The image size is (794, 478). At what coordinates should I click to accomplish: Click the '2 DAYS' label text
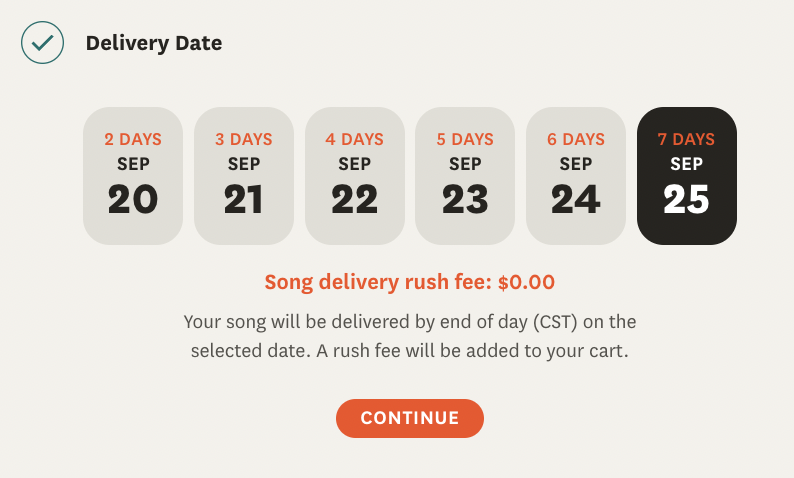133,139
